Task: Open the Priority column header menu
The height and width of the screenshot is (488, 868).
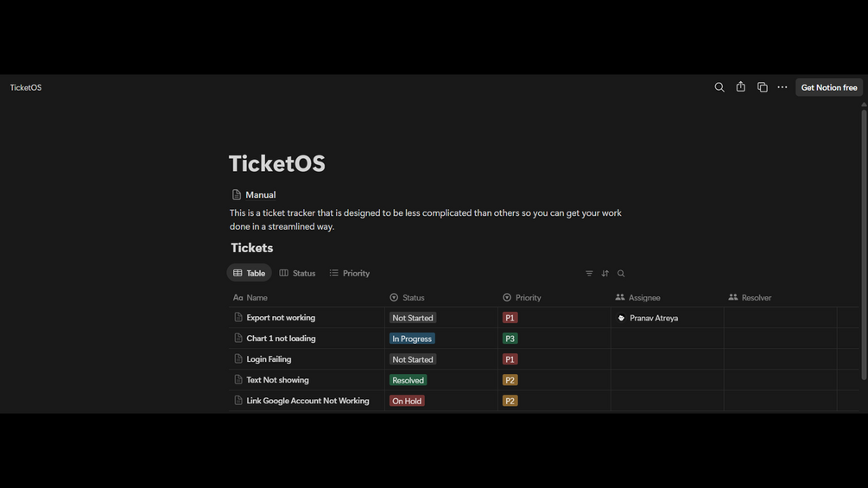Action: 527,297
